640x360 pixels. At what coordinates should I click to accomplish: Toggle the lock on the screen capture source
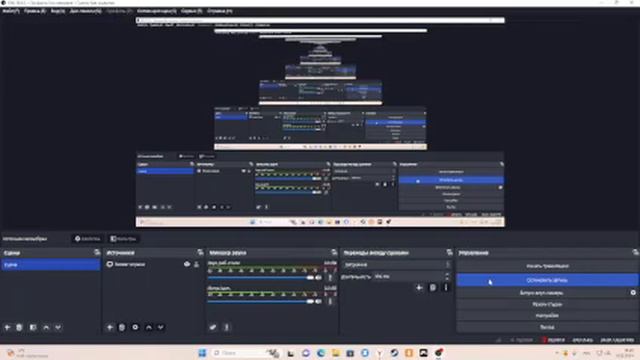196,264
